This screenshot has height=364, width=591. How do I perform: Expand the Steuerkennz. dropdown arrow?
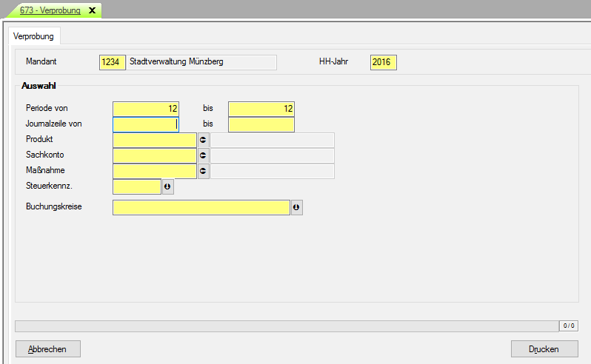click(167, 186)
